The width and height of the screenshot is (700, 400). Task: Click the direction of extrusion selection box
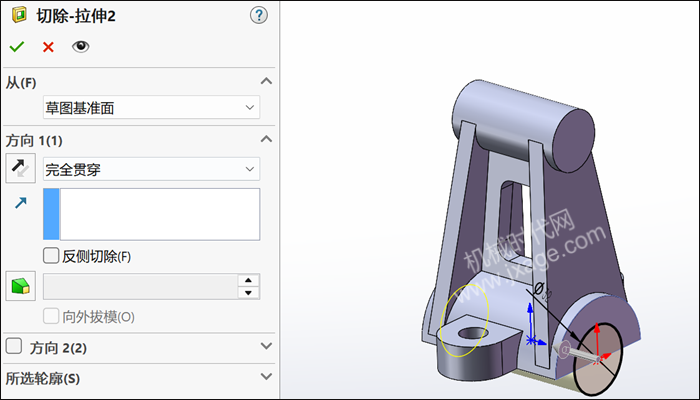pyautogui.click(x=160, y=214)
